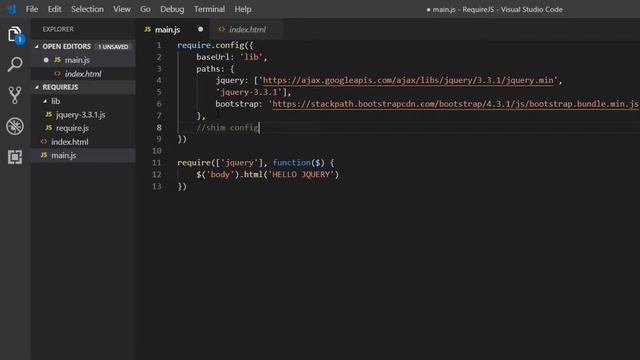Click the unsaved dot on main.js tab
Screen dimensions: 640x360
coord(200,29)
